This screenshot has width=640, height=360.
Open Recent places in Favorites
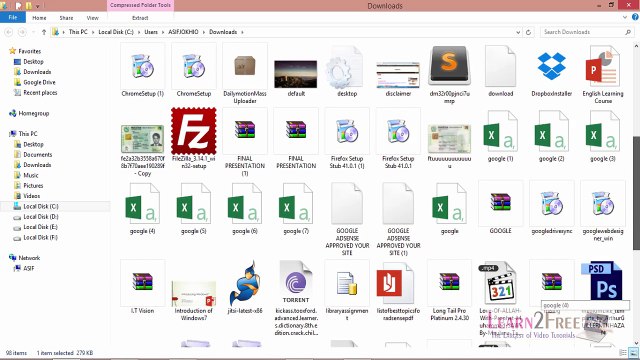tap(40, 93)
